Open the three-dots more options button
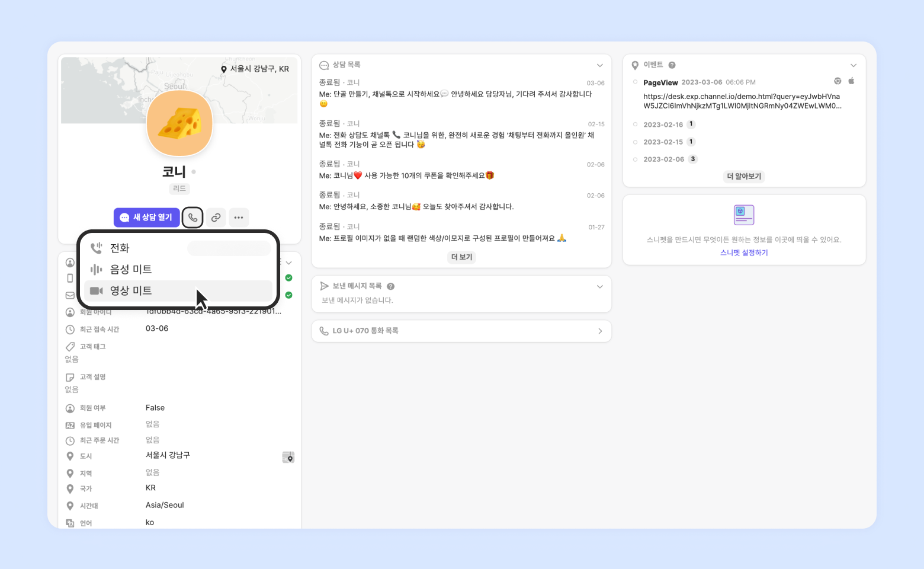The image size is (924, 569). click(x=239, y=218)
